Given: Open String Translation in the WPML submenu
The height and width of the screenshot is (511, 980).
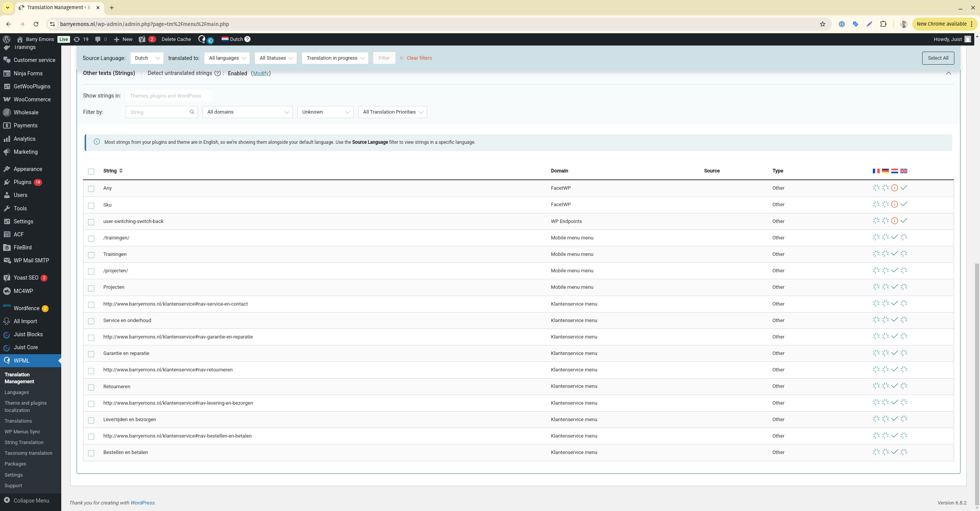Looking at the screenshot, I should pyautogui.click(x=24, y=442).
